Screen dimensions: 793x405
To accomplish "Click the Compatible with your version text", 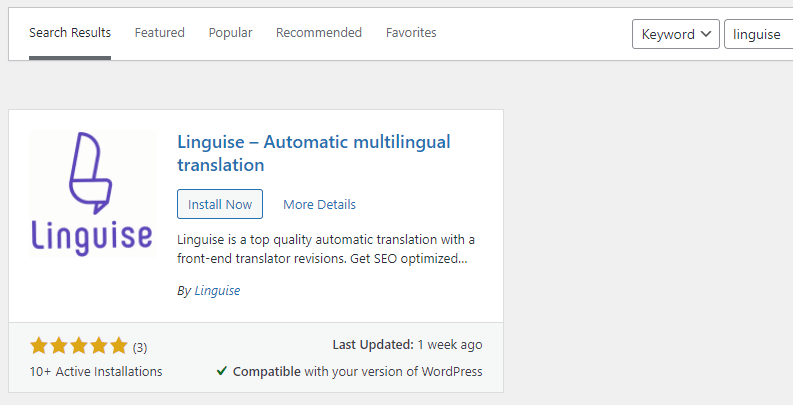I will (358, 372).
